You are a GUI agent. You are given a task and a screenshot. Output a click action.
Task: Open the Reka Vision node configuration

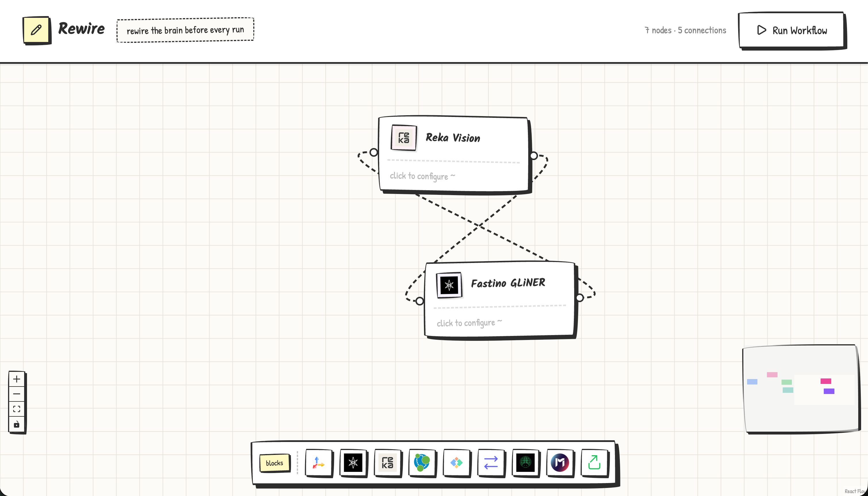(x=422, y=176)
